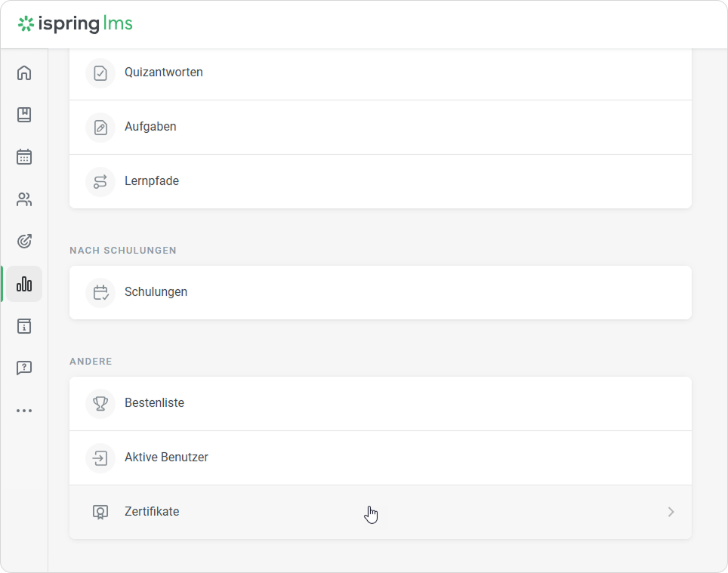728x573 pixels.
Task: Click the iSpring LMS logo
Action: 76,24
